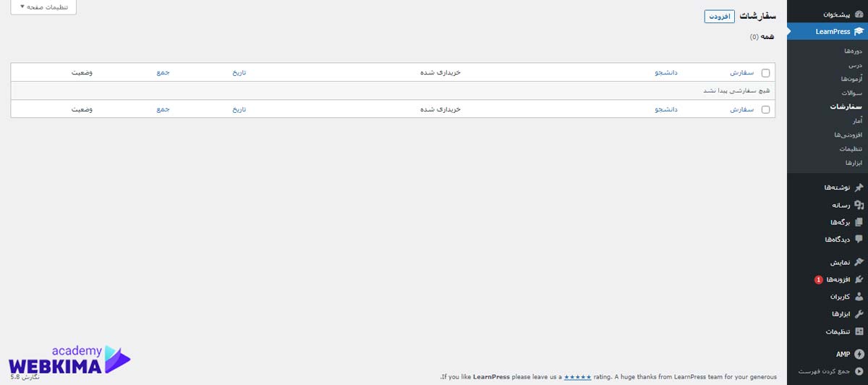Sort by دانشجو in footer row

[x=666, y=109]
